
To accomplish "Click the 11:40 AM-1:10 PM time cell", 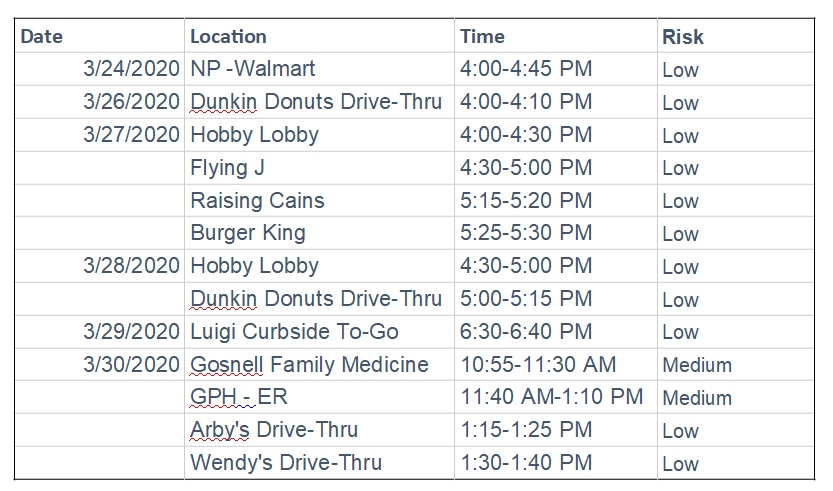I will [x=556, y=397].
